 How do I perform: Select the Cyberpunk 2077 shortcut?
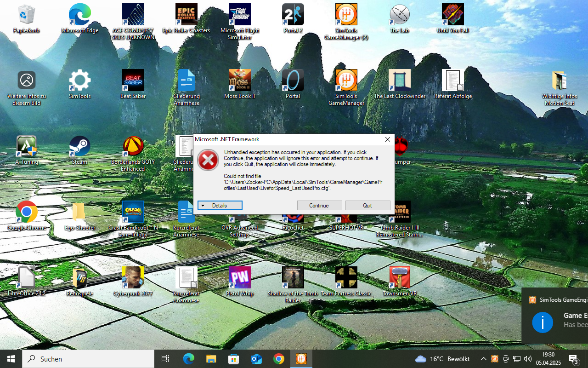click(133, 282)
